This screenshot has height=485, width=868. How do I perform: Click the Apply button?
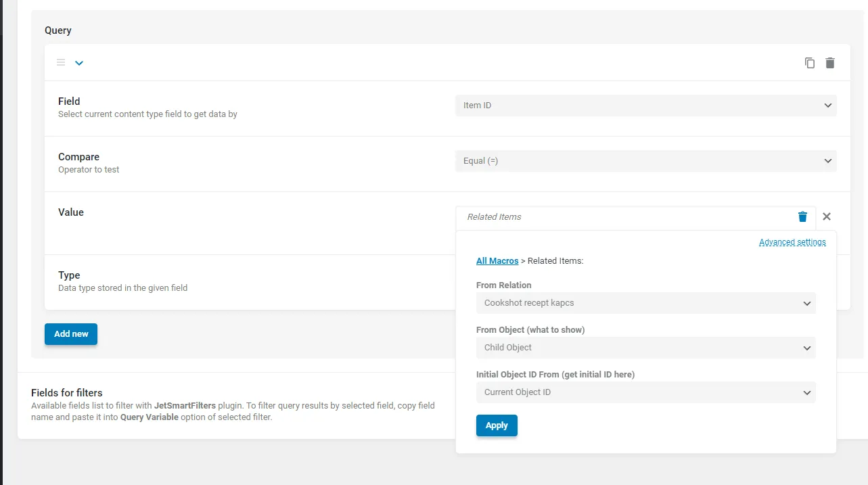point(497,425)
